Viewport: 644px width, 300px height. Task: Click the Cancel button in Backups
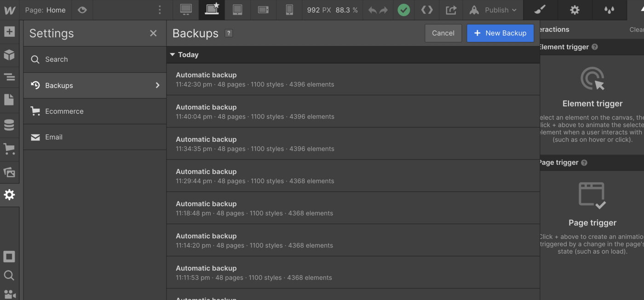click(443, 33)
